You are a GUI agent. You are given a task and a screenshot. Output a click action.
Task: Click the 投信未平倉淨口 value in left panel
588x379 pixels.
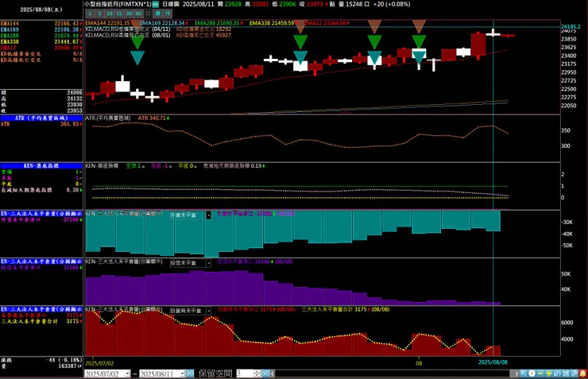(72, 268)
